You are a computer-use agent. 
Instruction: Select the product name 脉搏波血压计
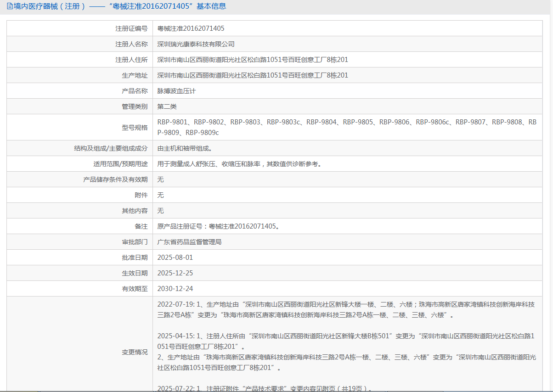tap(176, 91)
